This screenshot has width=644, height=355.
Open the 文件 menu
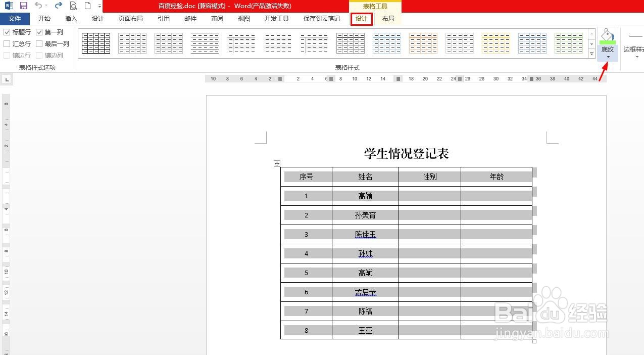click(15, 18)
